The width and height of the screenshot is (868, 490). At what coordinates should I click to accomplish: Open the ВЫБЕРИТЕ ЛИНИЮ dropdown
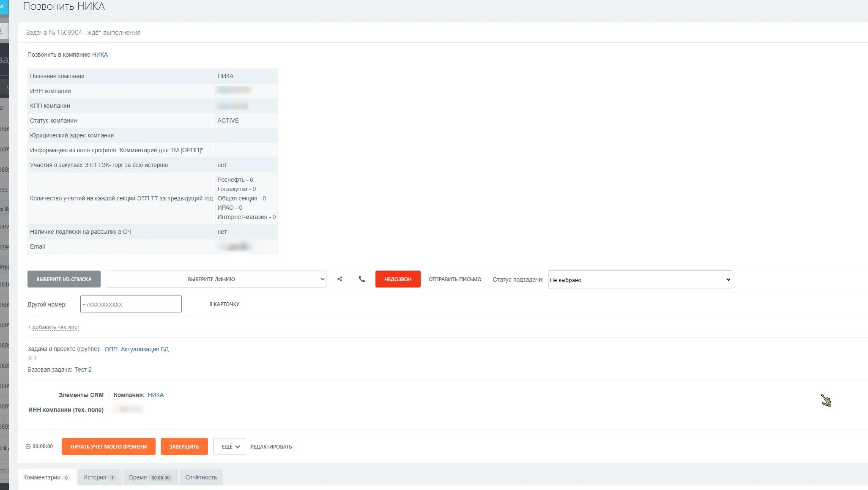pos(216,279)
